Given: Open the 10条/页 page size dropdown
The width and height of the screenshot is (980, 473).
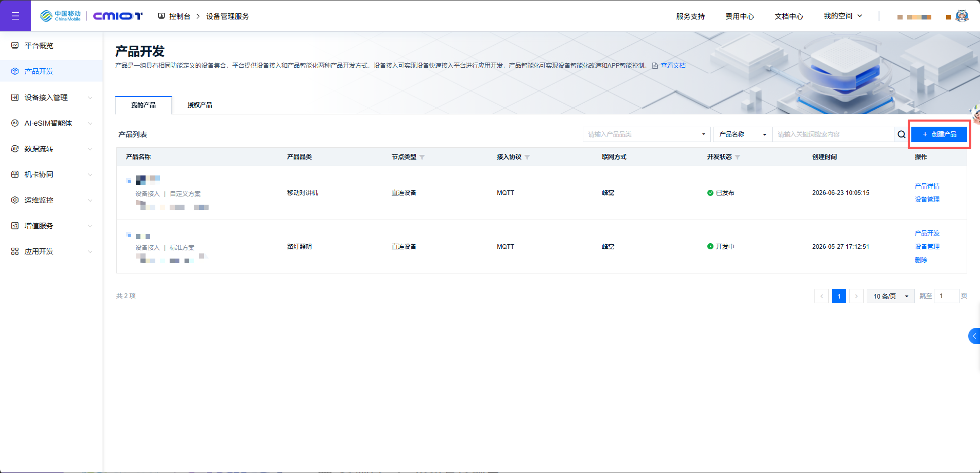Looking at the screenshot, I should coord(890,296).
